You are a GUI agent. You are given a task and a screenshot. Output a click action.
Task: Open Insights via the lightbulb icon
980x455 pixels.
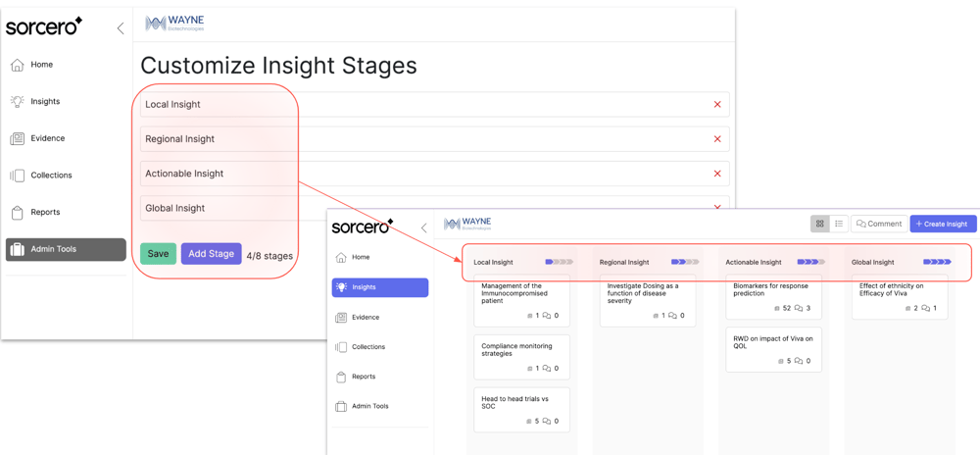(18, 101)
